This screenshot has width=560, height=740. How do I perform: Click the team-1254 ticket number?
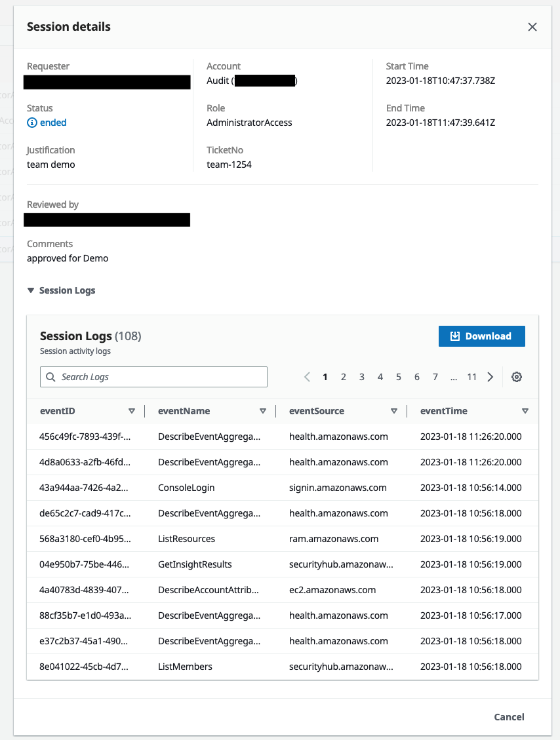pyautogui.click(x=229, y=165)
